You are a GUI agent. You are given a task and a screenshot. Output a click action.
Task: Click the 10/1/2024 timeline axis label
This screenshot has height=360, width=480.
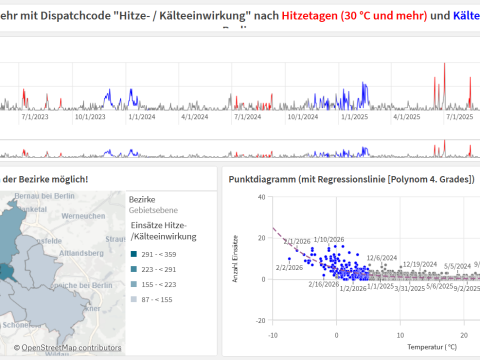click(x=303, y=117)
